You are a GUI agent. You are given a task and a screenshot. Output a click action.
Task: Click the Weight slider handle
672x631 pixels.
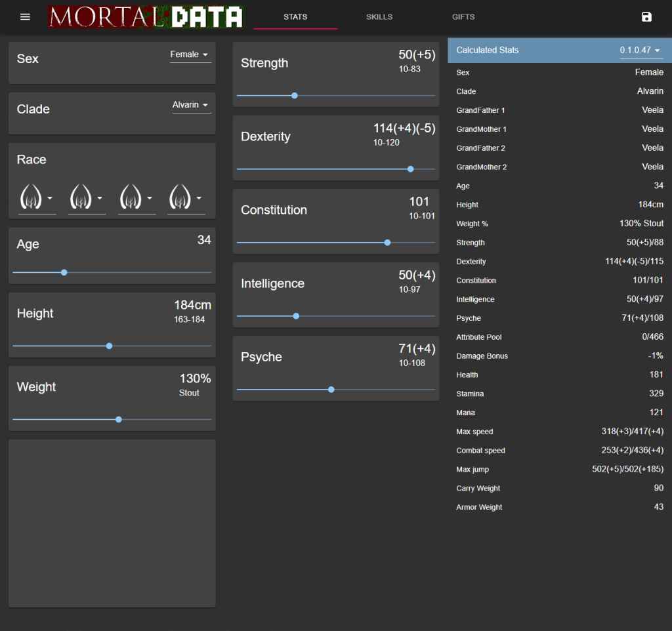(x=119, y=419)
